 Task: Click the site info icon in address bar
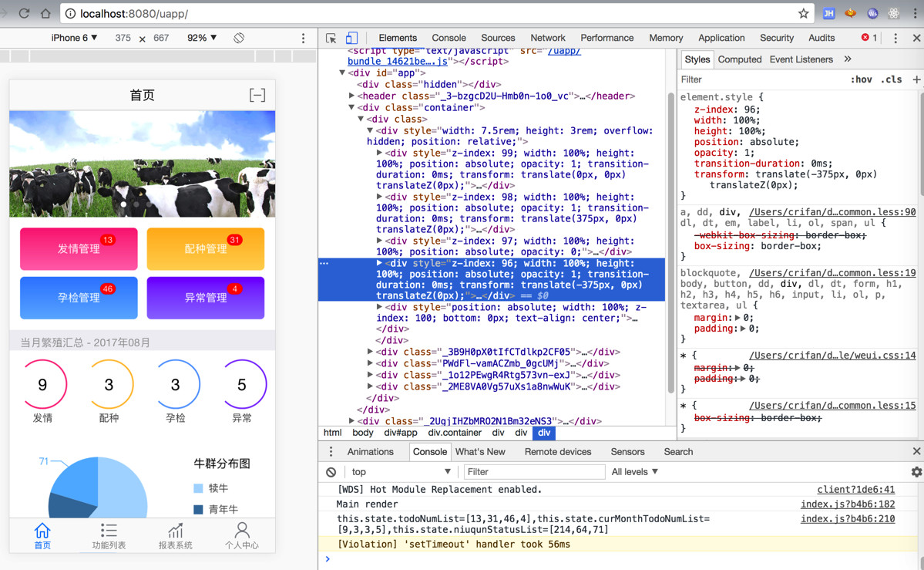[x=70, y=13]
